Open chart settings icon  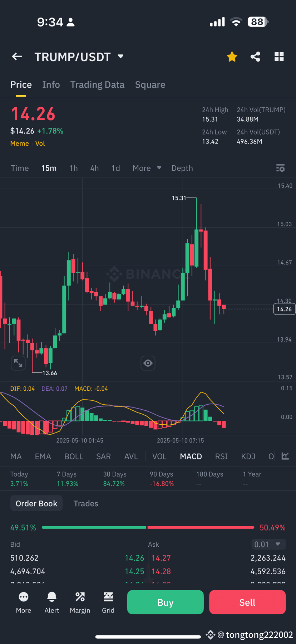coord(281,168)
